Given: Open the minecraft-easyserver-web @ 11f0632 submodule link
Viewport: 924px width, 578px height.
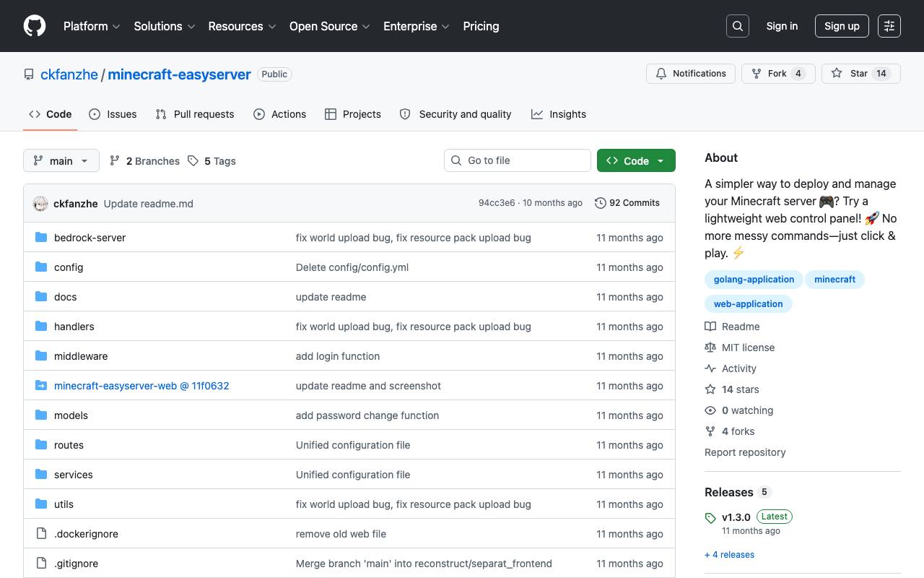Looking at the screenshot, I should pos(141,386).
